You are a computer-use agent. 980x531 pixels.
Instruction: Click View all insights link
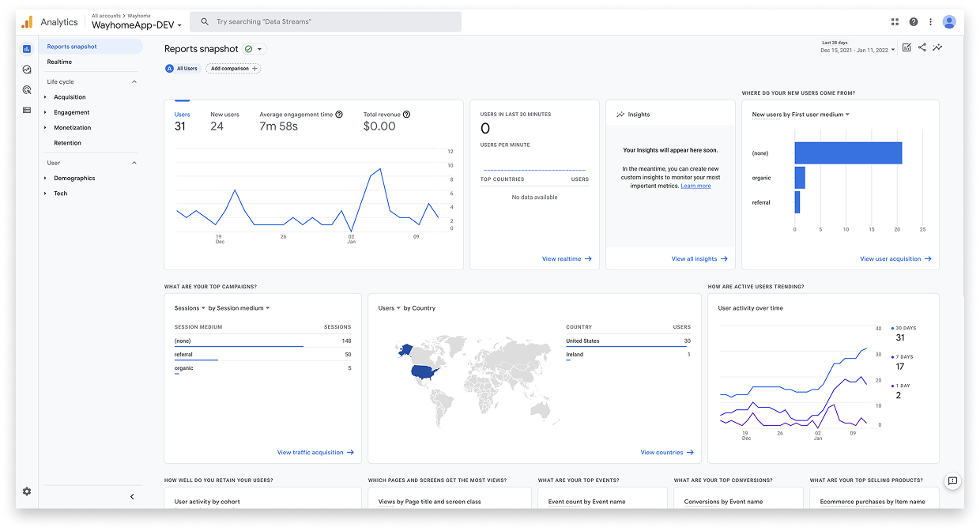(x=699, y=258)
